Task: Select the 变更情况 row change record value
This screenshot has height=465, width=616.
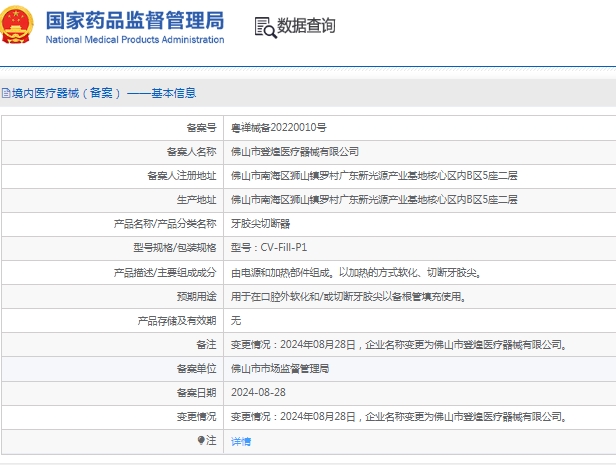Action: 399,417
